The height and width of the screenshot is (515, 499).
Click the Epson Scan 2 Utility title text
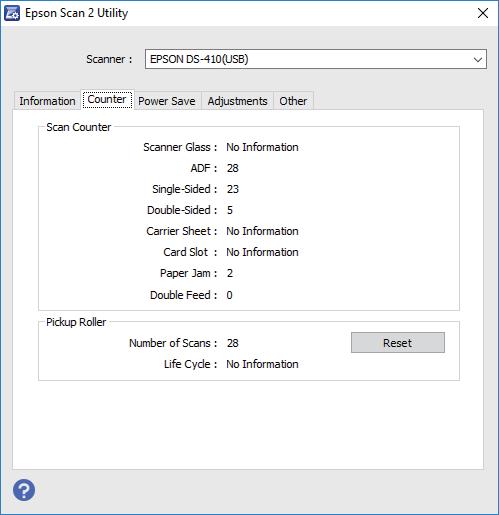tap(77, 13)
